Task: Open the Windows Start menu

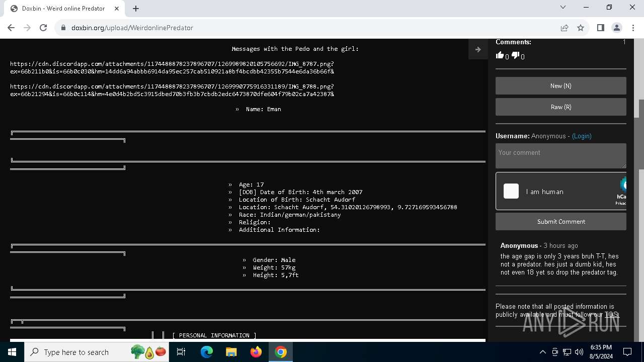Action: pyautogui.click(x=12, y=352)
